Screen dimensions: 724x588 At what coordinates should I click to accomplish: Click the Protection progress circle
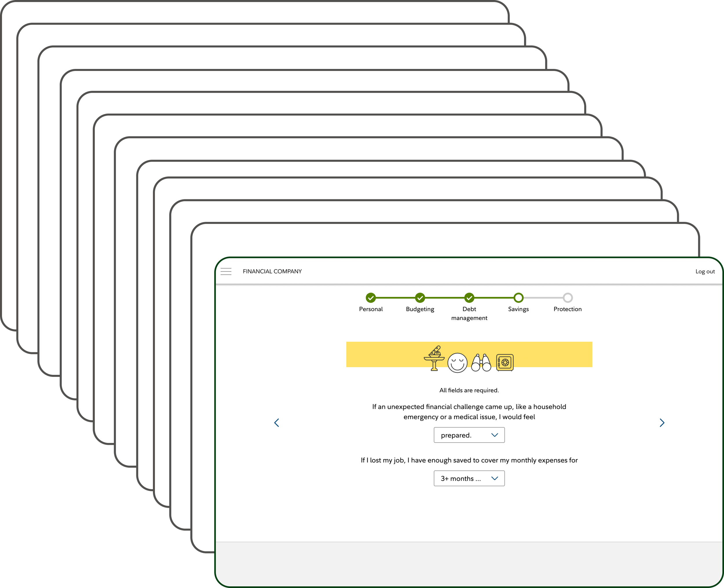click(568, 298)
